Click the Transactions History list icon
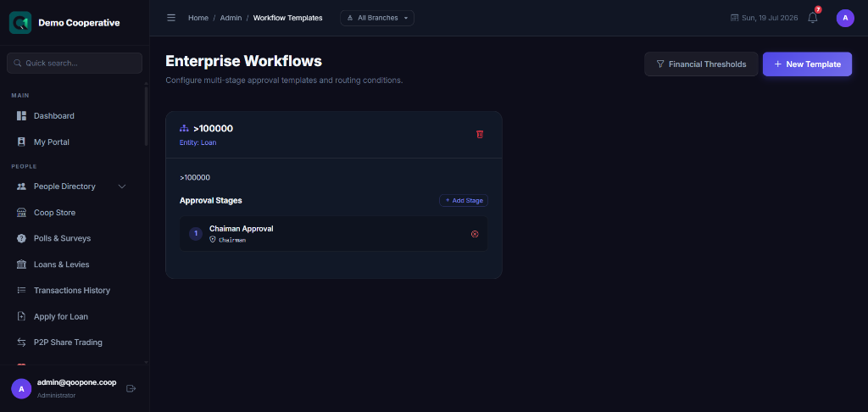Image resolution: width=868 pixels, height=412 pixels. [21, 290]
